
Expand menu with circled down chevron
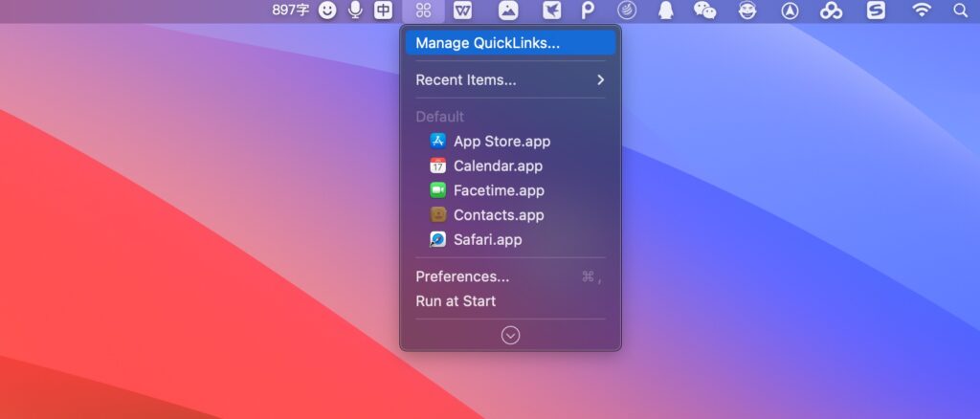pyautogui.click(x=511, y=336)
